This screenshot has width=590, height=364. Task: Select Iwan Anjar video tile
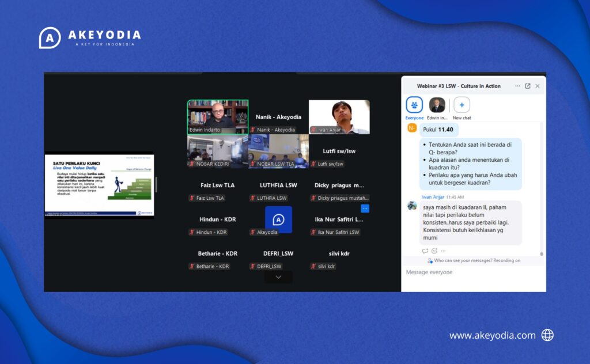click(339, 117)
